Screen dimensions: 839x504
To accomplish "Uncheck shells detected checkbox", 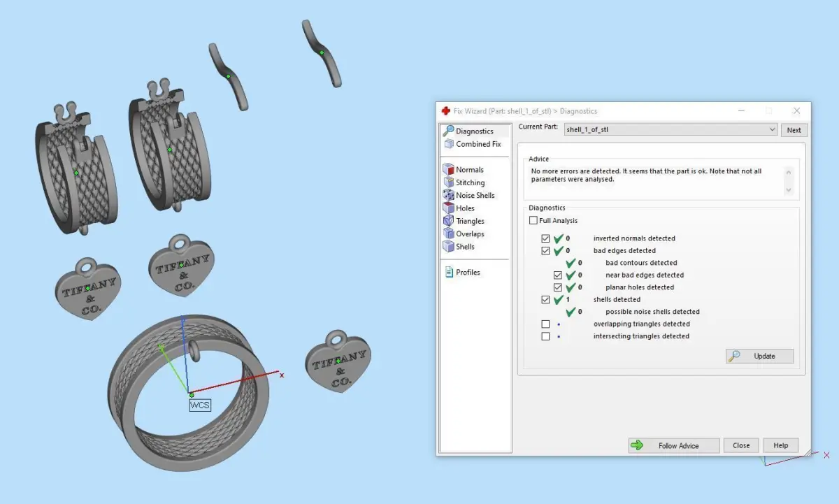I will click(x=546, y=299).
